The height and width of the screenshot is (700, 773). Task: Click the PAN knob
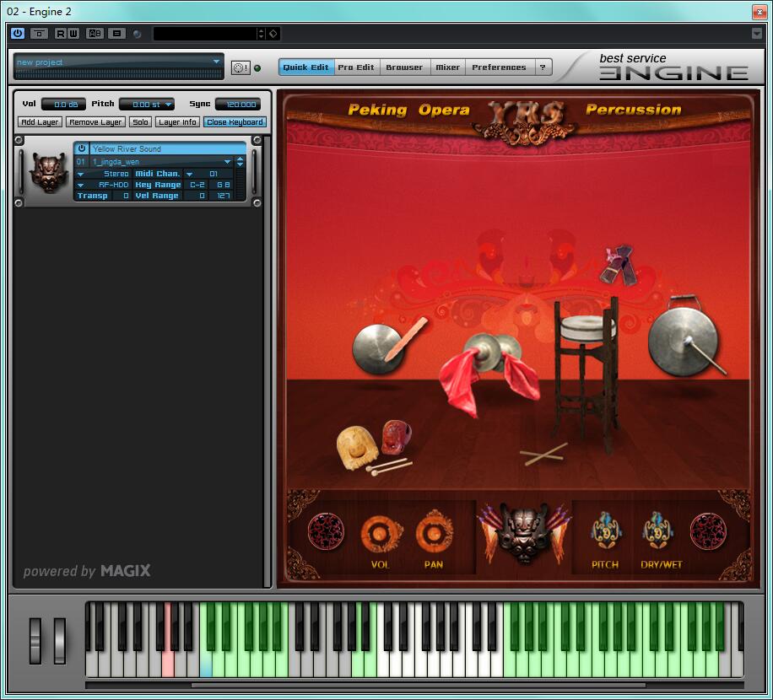pyautogui.click(x=434, y=532)
